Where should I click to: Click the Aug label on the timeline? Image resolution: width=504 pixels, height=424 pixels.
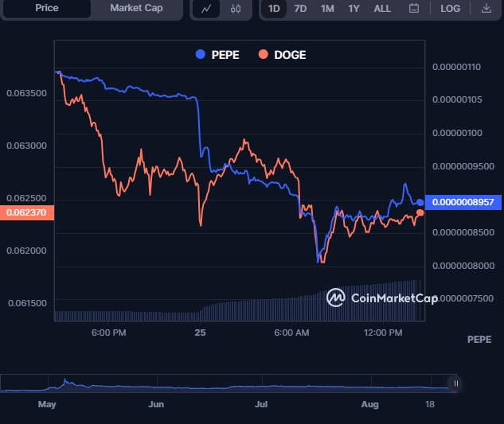(x=369, y=404)
